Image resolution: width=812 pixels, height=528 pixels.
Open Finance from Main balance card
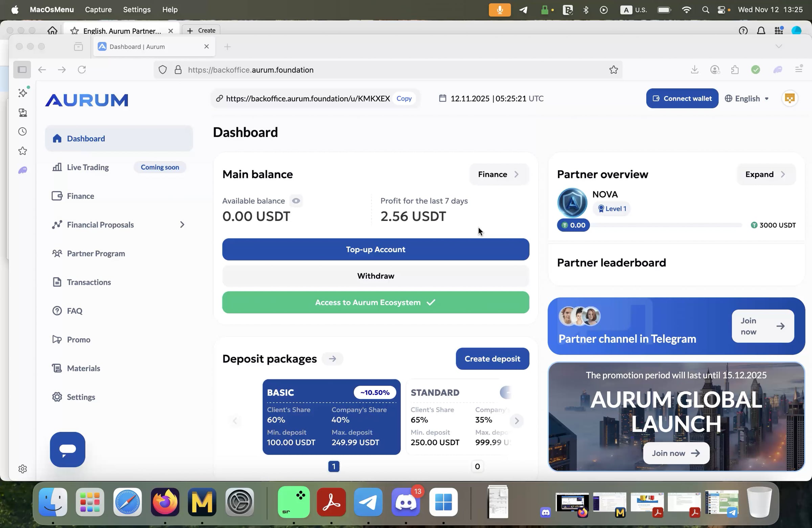coord(499,174)
